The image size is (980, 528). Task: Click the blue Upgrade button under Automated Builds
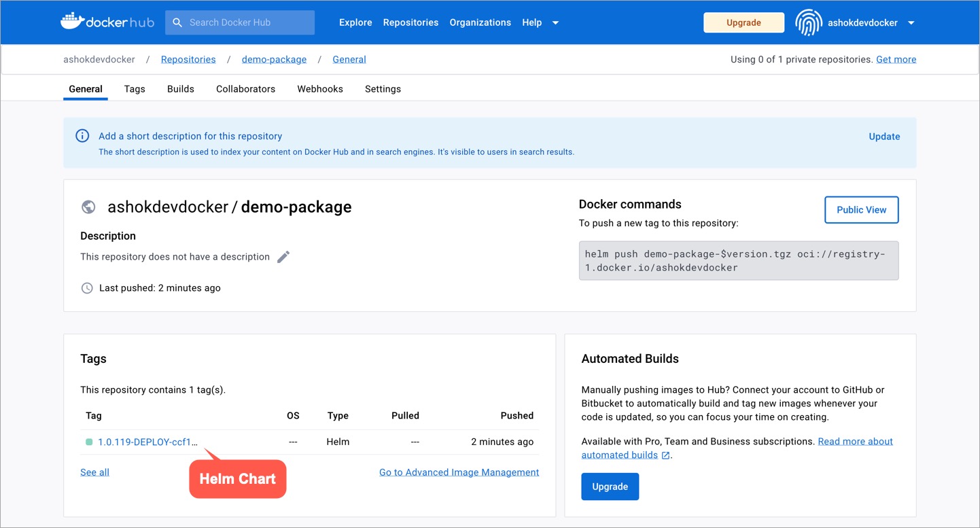tap(610, 487)
